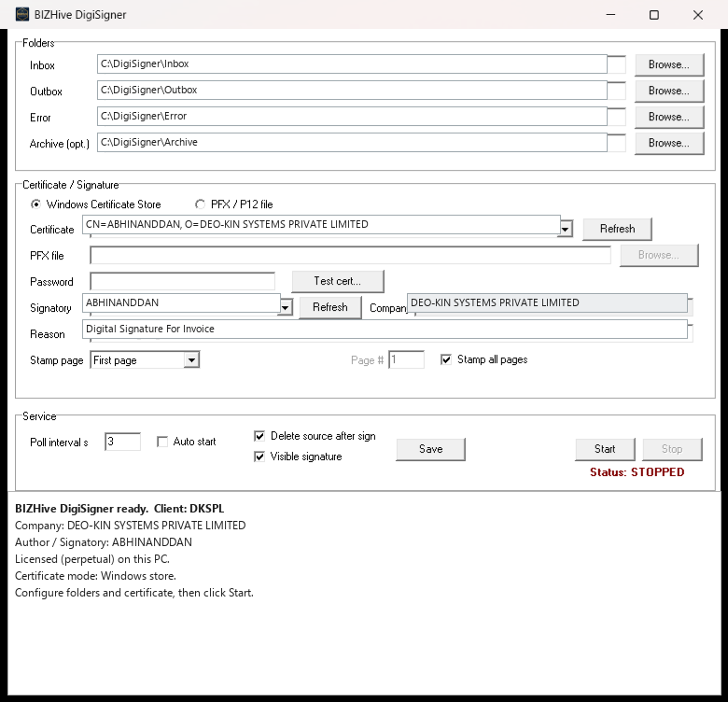Maximize the DigiSigner window
This screenshot has width=728, height=702.
click(x=653, y=15)
